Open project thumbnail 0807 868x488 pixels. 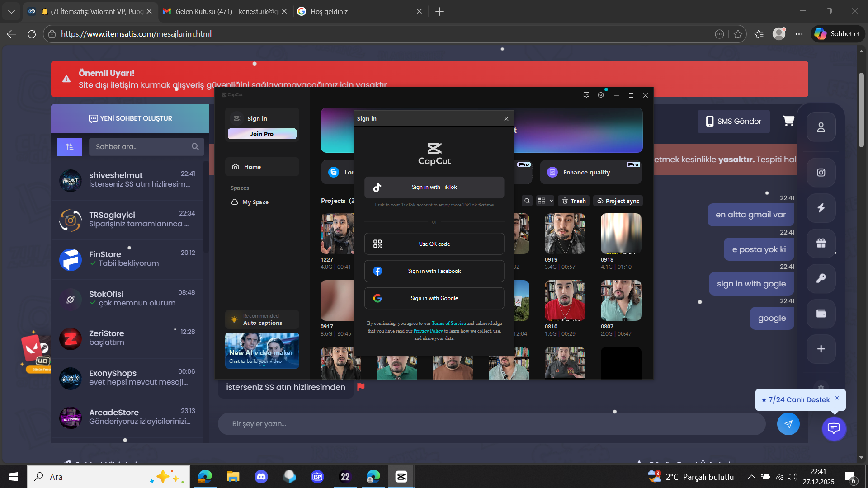coord(621,300)
